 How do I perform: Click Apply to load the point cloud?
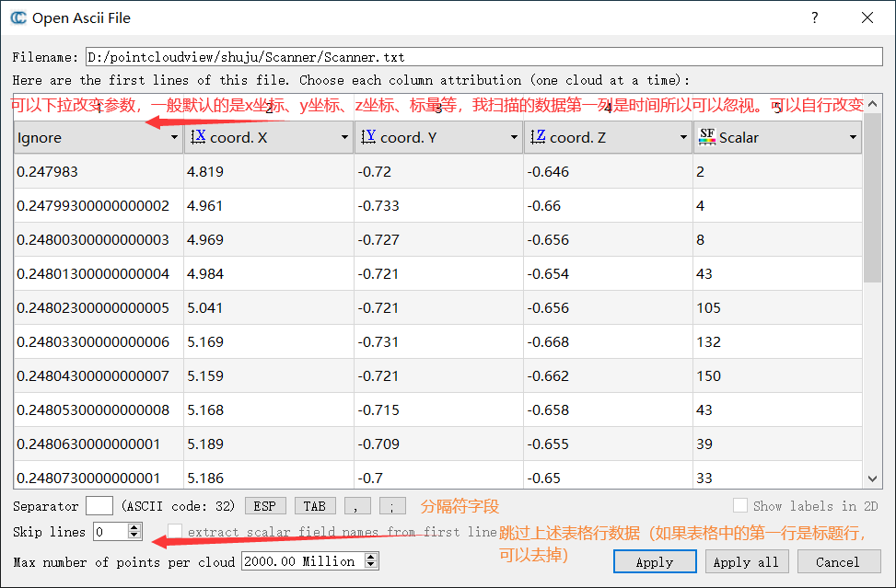[x=654, y=561]
